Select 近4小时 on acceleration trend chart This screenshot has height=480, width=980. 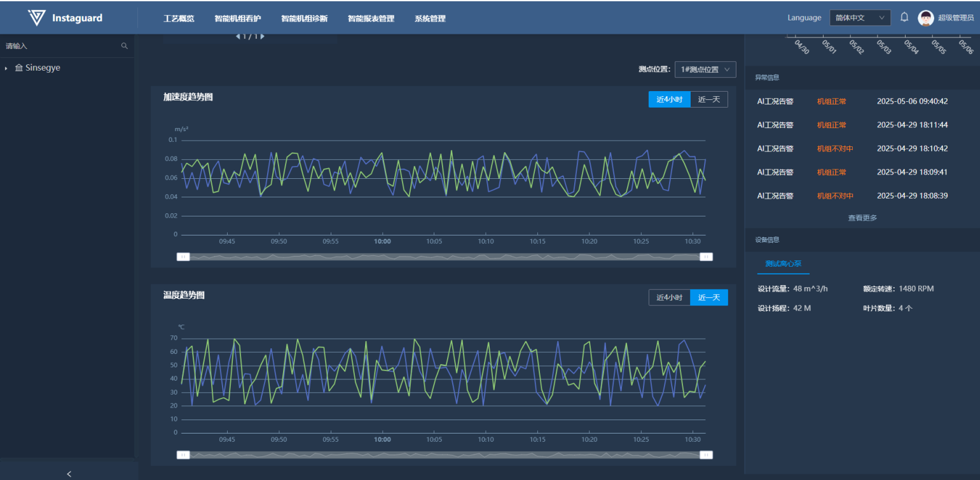669,99
